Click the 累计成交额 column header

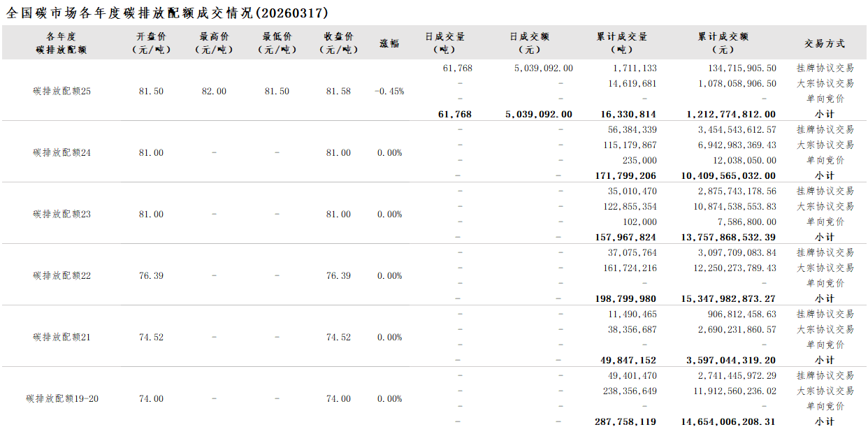click(723, 43)
